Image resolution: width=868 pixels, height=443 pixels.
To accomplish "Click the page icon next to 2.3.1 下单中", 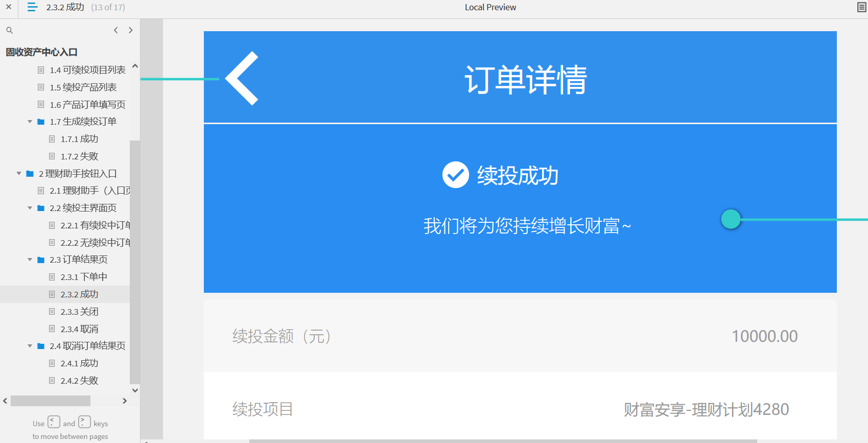I will (52, 277).
